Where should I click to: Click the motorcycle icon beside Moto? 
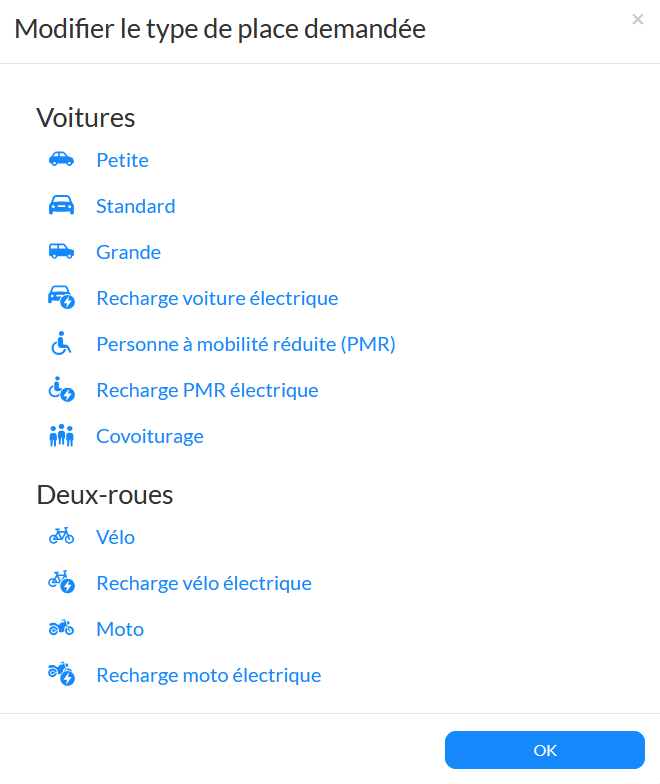click(x=61, y=628)
